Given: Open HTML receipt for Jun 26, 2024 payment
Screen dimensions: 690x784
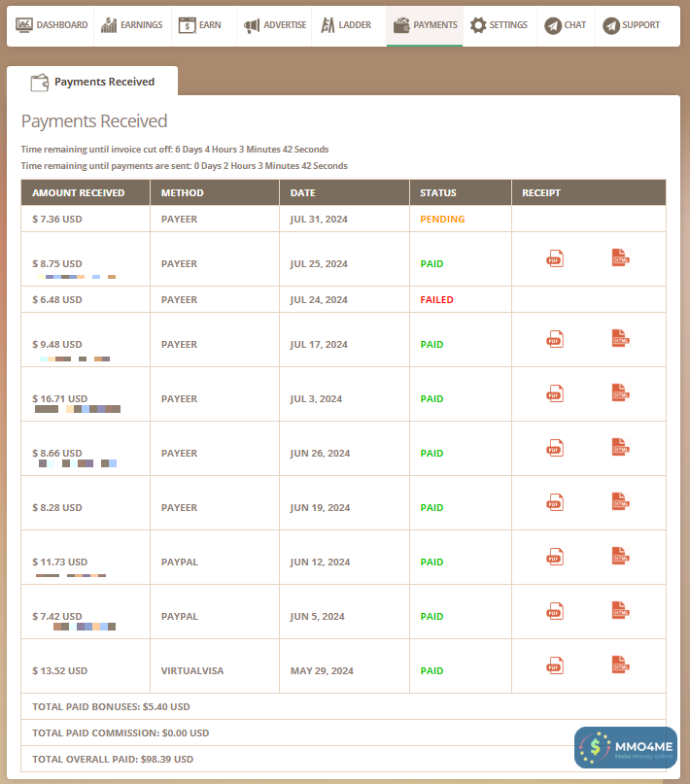Looking at the screenshot, I should click(620, 447).
